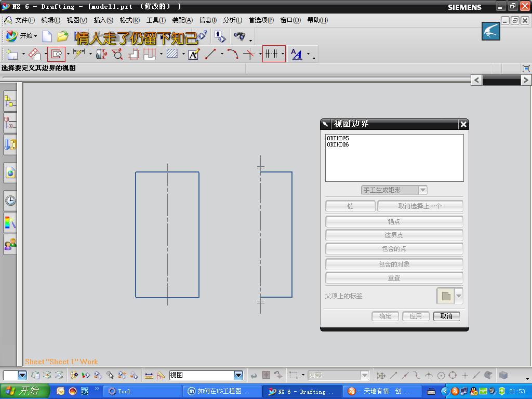
Task: Click the Feature Control circle-arrows icon
Action: (x=118, y=54)
